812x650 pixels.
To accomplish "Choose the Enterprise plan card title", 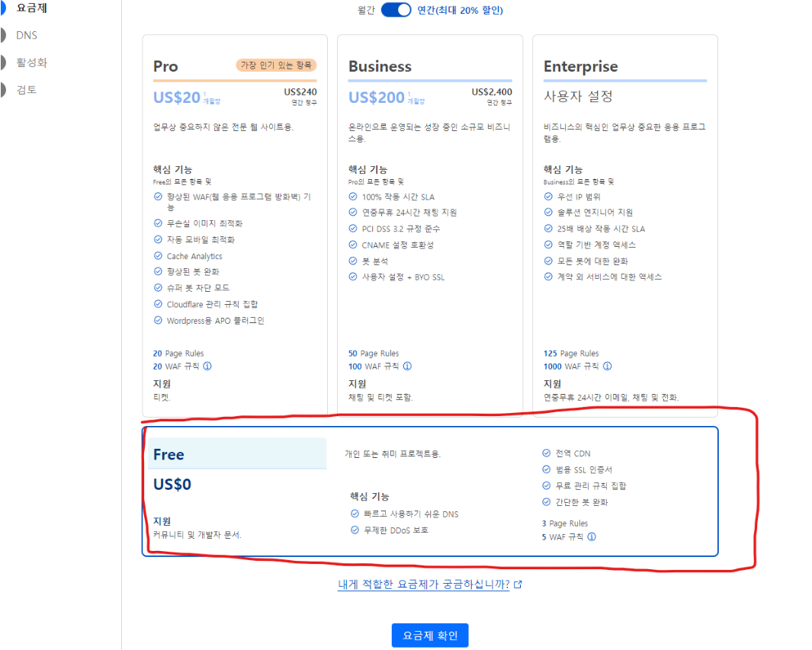I will coord(580,66).
